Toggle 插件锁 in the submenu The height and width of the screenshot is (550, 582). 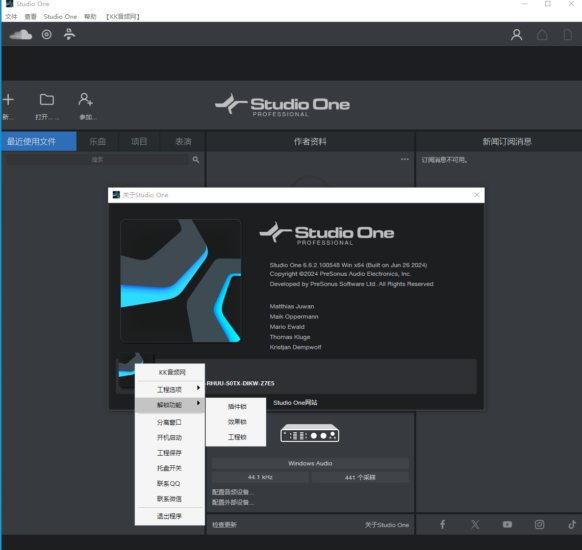pos(237,407)
